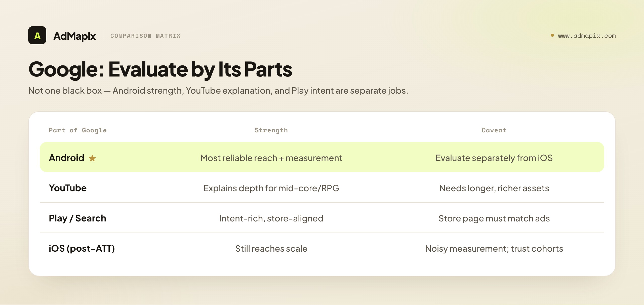Image resolution: width=644 pixels, height=305 pixels.
Task: Select the 'iOS (post-ATT)' row label
Action: point(82,248)
